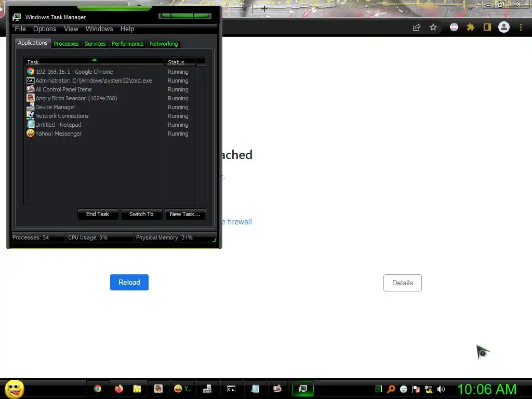Click the Details button on the Chrome page

tap(403, 283)
